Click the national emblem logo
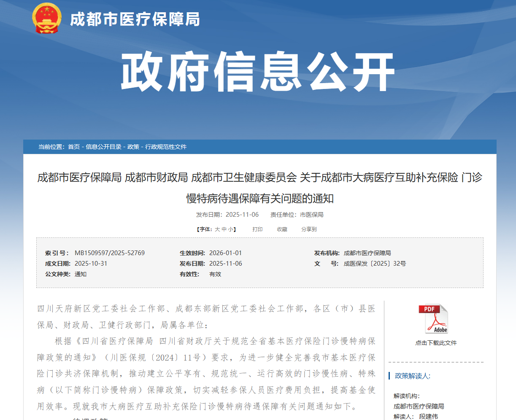516x420 pixels. coord(47,19)
